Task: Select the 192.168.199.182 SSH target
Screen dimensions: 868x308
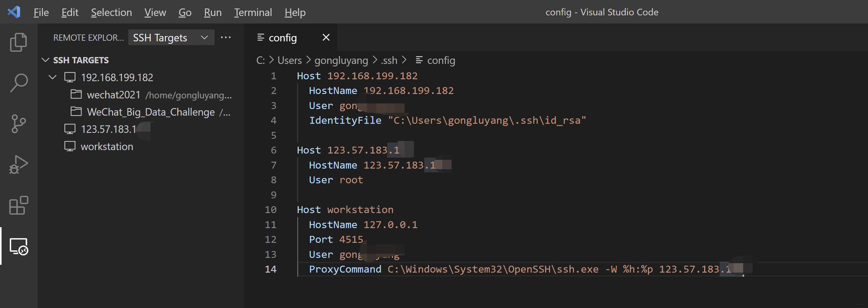Action: (117, 77)
